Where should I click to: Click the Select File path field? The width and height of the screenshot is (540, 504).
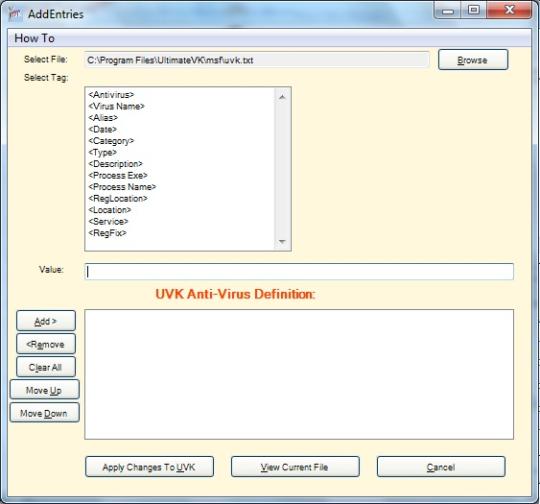point(257,60)
